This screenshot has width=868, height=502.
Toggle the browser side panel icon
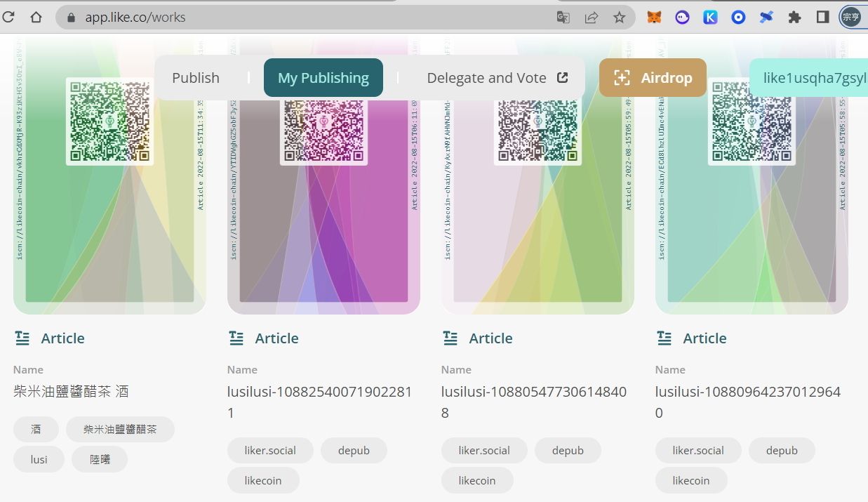(822, 18)
